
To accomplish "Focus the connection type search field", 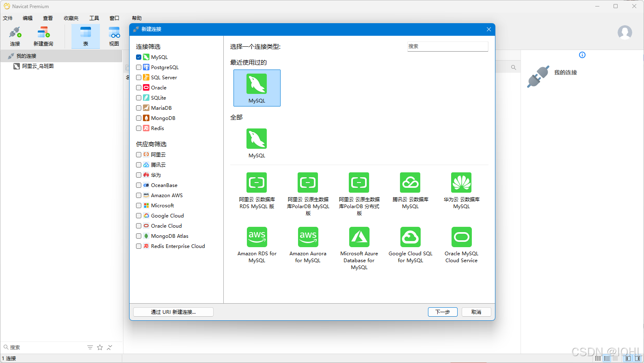I will [x=447, y=46].
